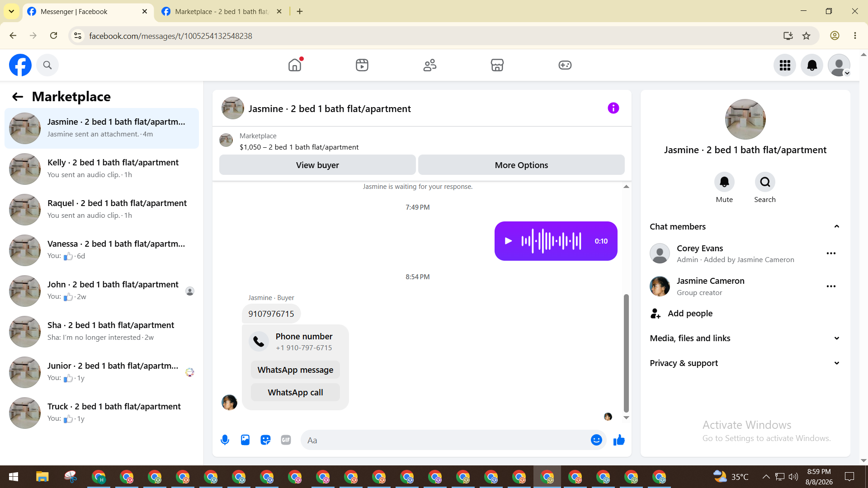868x488 pixels.
Task: Open Chrome menu three dots
Action: [x=855, y=36]
